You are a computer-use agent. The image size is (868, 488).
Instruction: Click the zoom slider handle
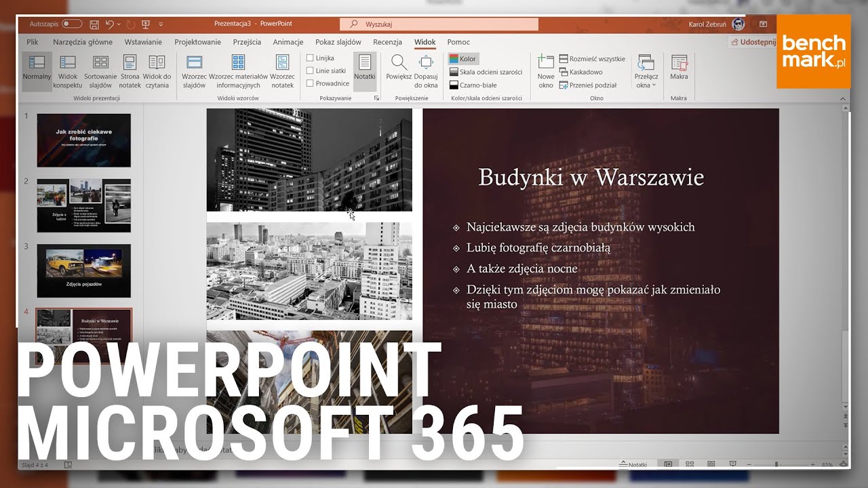[776, 465]
